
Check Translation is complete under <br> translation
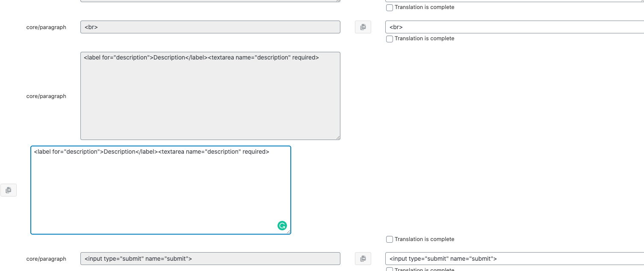coord(390,39)
